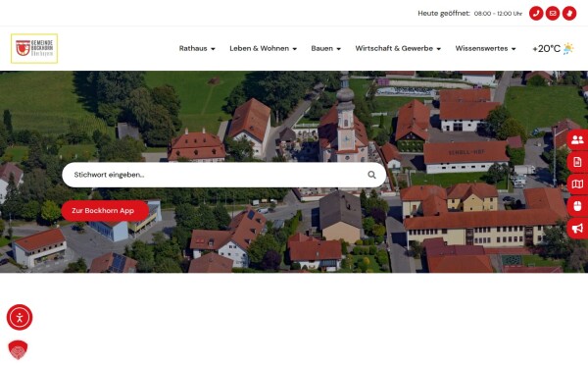Expand the Wissenswertes dropdown arrow
The width and height of the screenshot is (588, 368).
pyautogui.click(x=514, y=49)
